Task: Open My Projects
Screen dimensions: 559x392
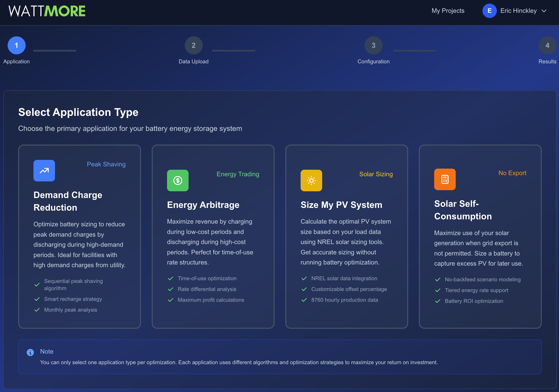Action: [x=448, y=11]
